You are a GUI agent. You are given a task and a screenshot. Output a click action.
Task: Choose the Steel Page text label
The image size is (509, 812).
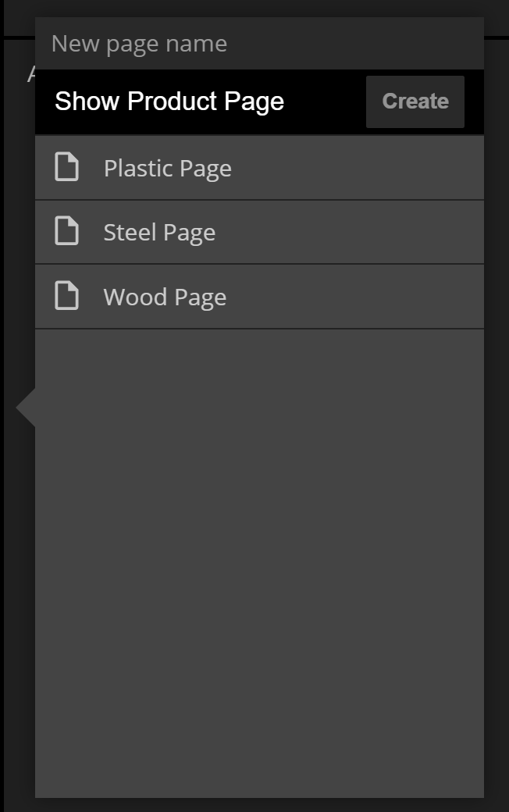pos(159,233)
